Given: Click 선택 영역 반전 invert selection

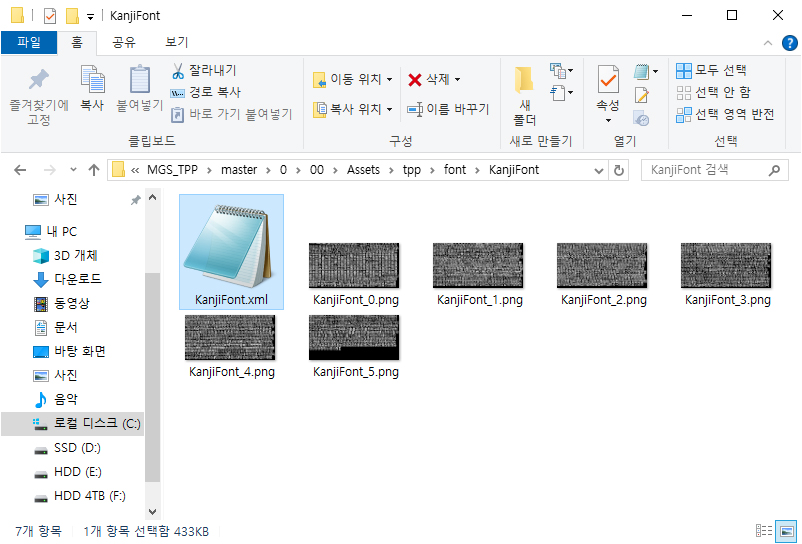Looking at the screenshot, I should click(x=725, y=114).
